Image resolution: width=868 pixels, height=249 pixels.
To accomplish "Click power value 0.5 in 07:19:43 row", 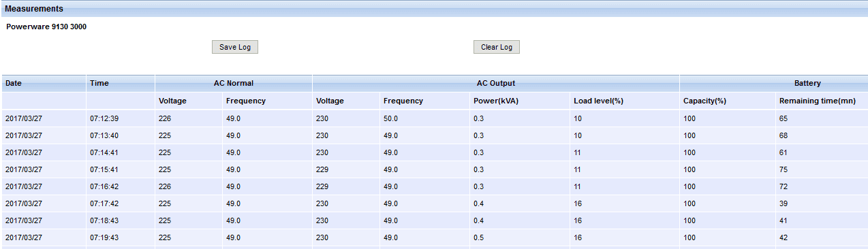I will coord(478,237).
